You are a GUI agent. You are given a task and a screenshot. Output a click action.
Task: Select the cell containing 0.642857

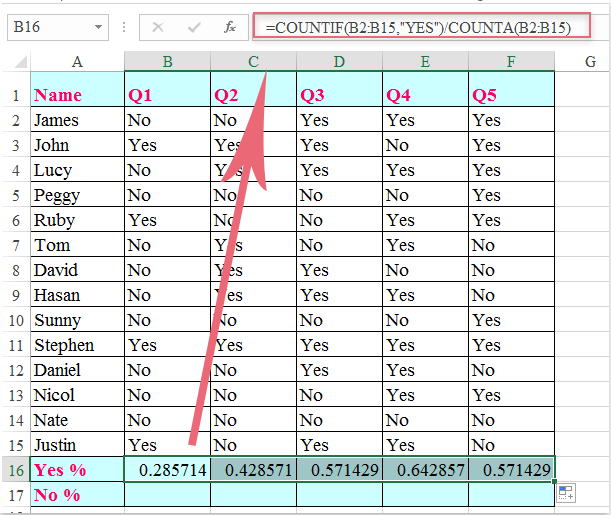point(425,469)
